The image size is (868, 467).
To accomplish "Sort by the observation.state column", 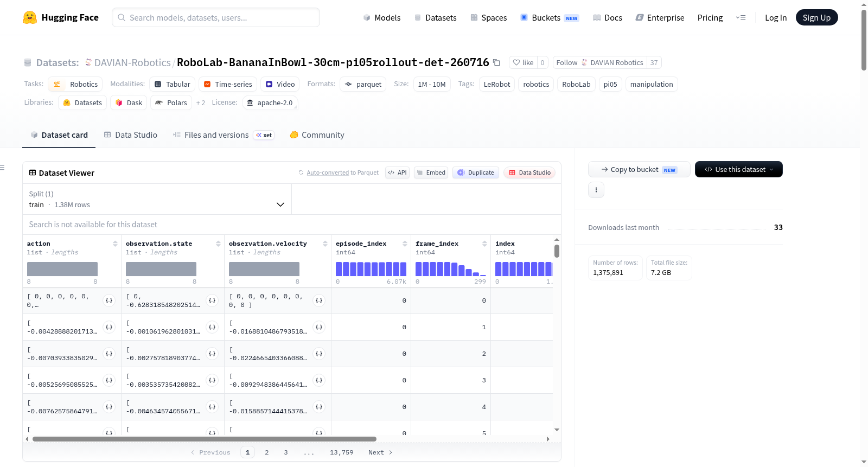I will [218, 244].
